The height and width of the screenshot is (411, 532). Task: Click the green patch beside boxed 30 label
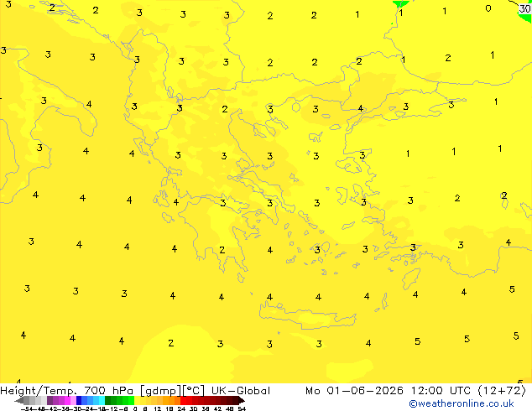pos(525,18)
